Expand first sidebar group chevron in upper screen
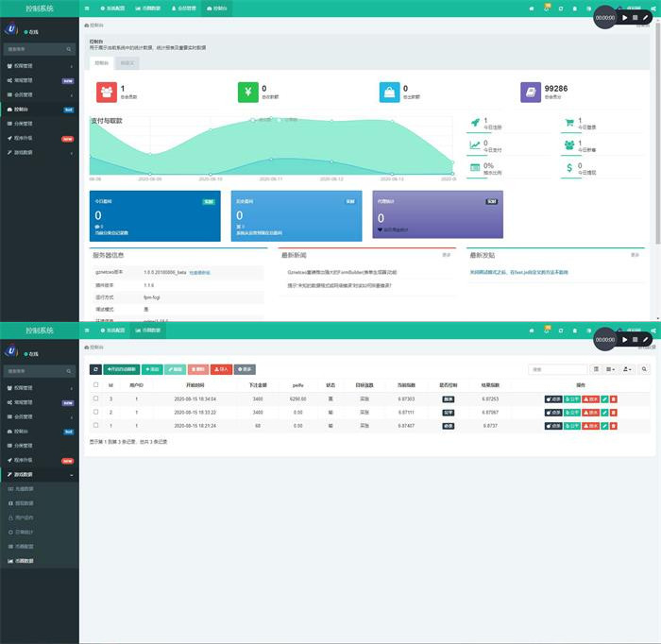The image size is (661, 644). tap(71, 66)
